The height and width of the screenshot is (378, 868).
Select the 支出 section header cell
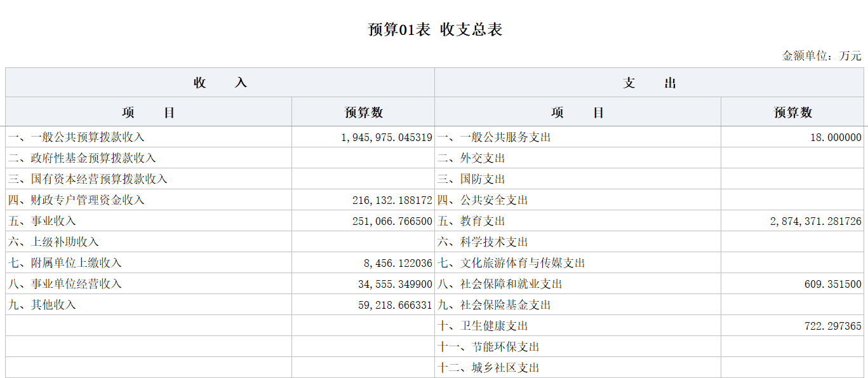(x=649, y=83)
